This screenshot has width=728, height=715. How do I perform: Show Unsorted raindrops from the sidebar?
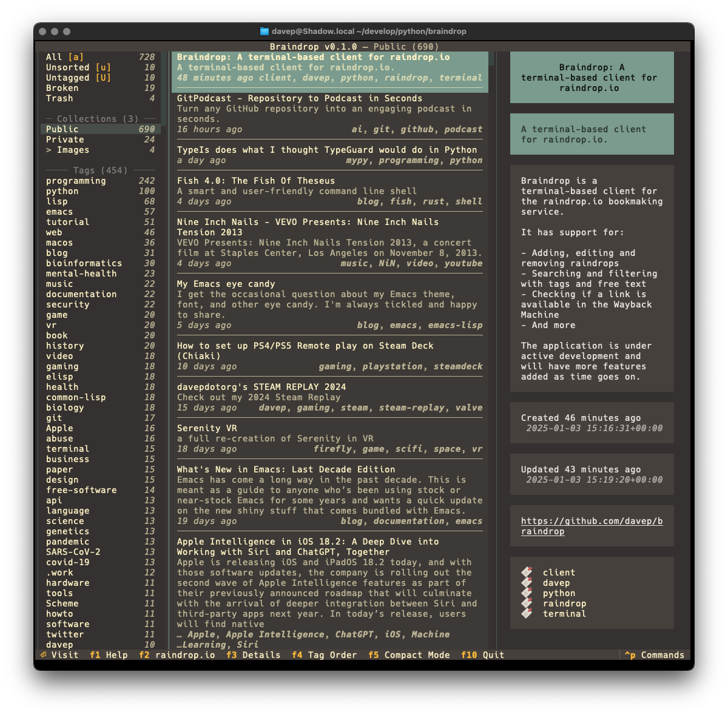click(x=68, y=67)
